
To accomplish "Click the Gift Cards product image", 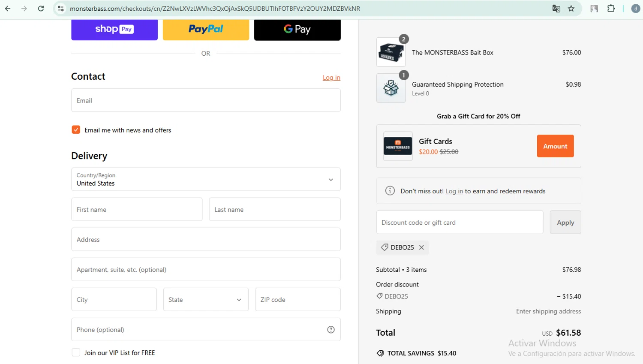I will click(x=398, y=146).
